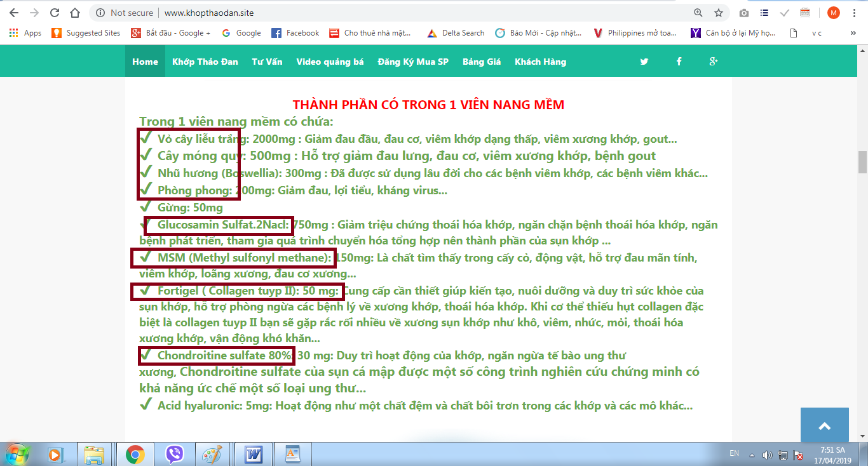Click the page vertical scrollbar thumb
This screenshot has width=868, height=466.
(x=862, y=162)
